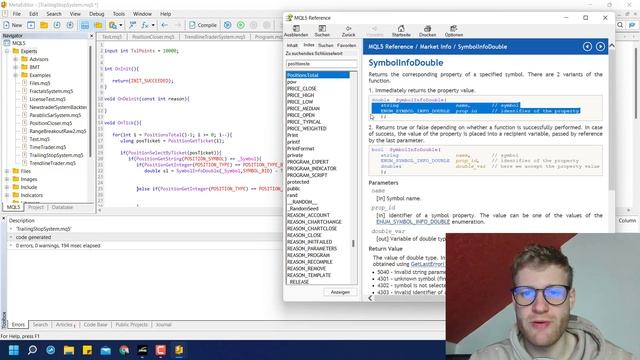Click the '0 errors, 0 warnings' log row
The width and height of the screenshot is (640, 360).
pos(58,246)
